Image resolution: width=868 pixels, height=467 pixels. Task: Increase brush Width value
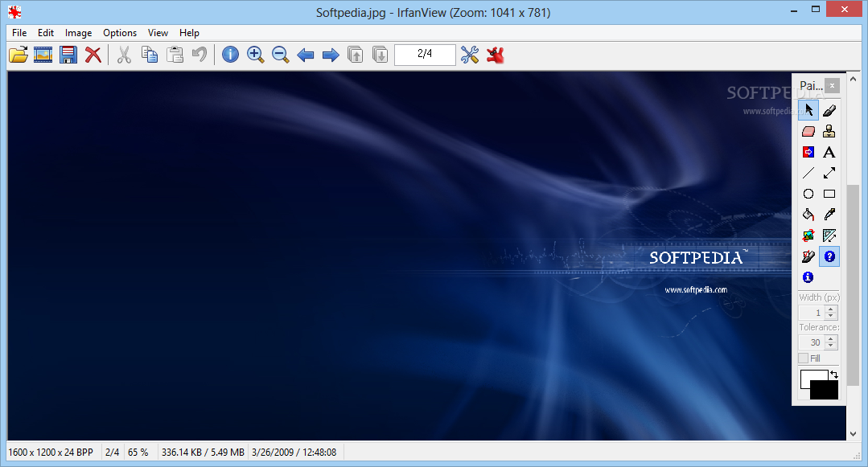[830, 309]
